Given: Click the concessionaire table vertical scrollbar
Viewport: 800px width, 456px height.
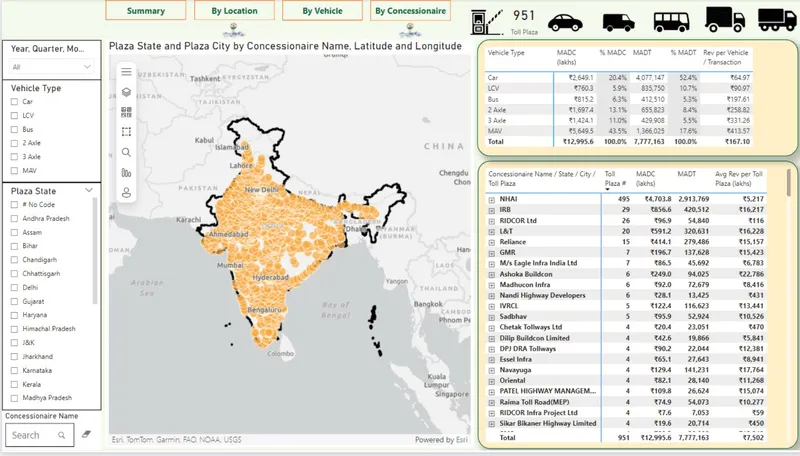Looking at the screenshot, I should 789,183.
